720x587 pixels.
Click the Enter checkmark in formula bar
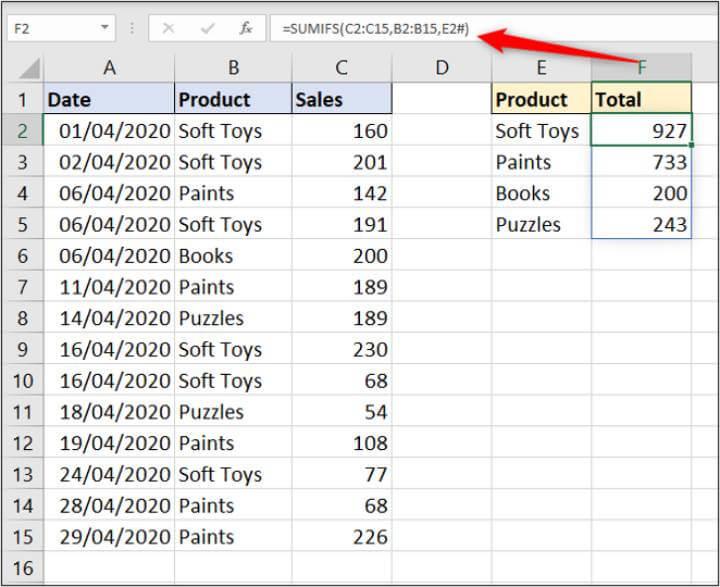207,29
